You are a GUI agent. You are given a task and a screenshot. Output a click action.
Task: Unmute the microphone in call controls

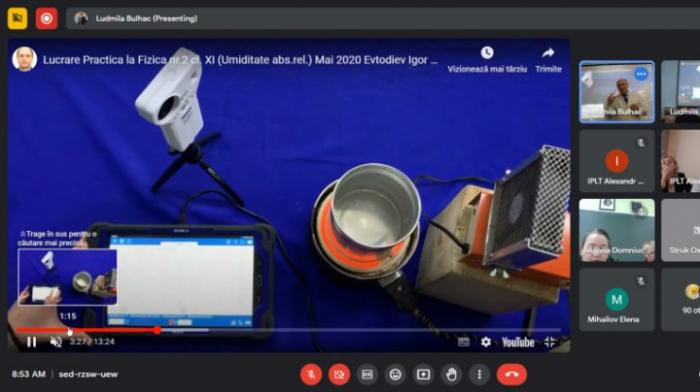311,374
